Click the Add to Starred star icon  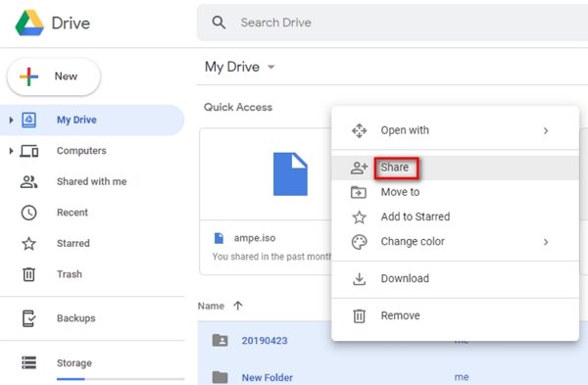tap(359, 217)
